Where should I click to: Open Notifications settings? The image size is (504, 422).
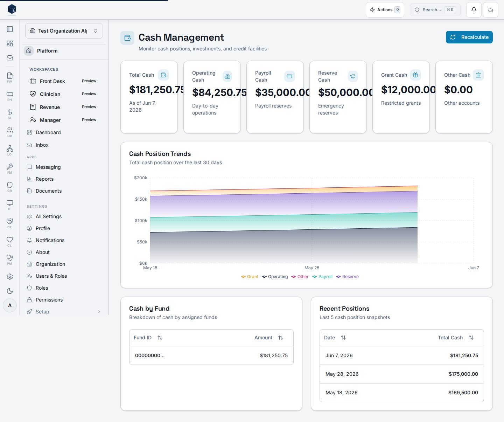pyautogui.click(x=64, y=240)
